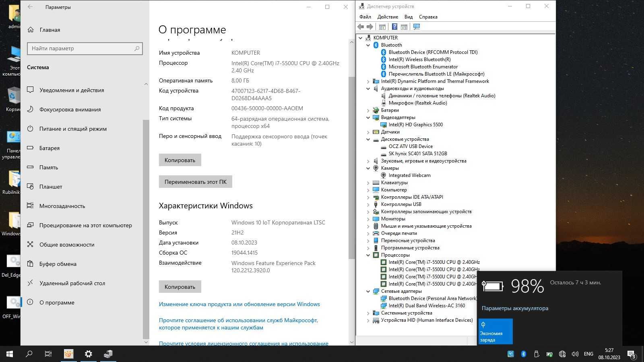
Task: Open the Файл menu in Device Manager
Action: click(365, 17)
